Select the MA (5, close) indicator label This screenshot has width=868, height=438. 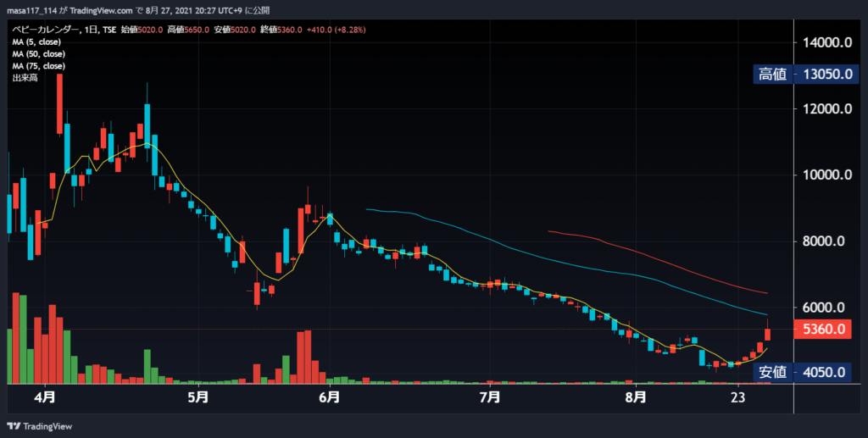click(x=36, y=42)
